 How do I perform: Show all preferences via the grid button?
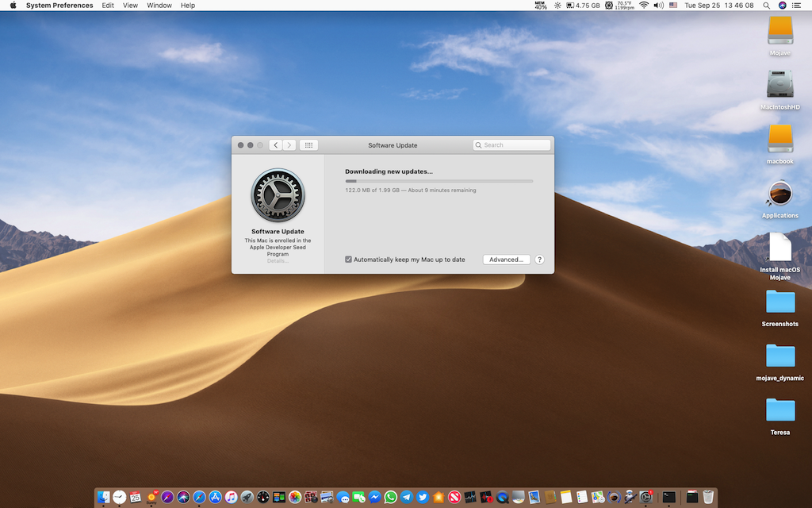coord(308,145)
